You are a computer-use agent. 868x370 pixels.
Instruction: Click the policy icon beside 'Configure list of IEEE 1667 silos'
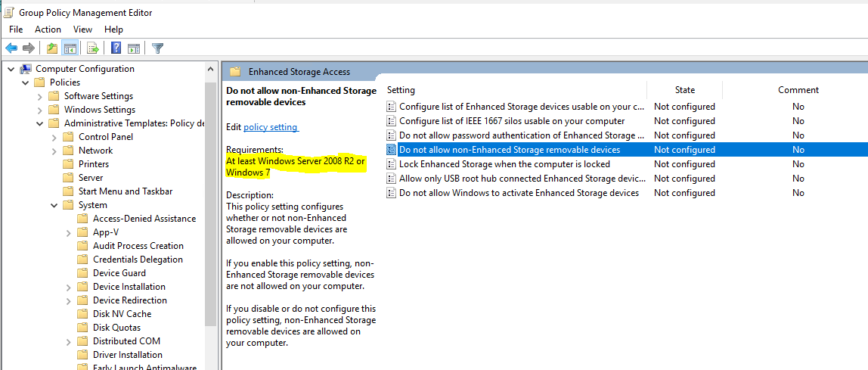point(392,121)
